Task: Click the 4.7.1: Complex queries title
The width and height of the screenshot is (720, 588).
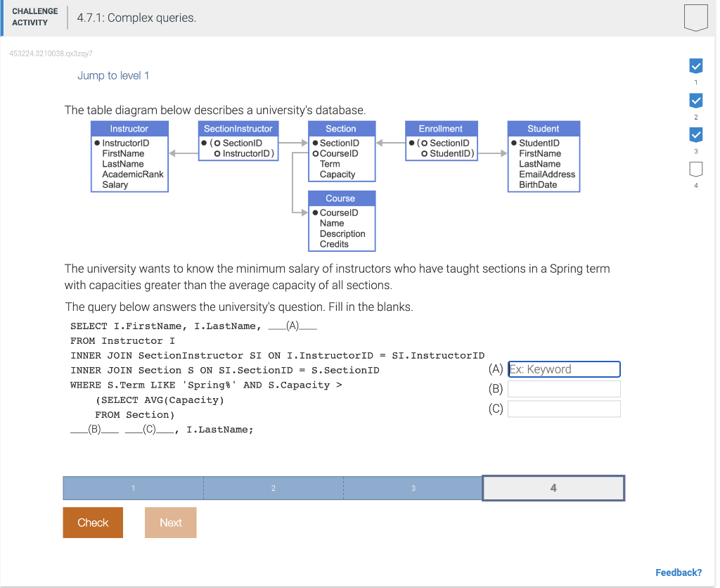Action: [136, 18]
